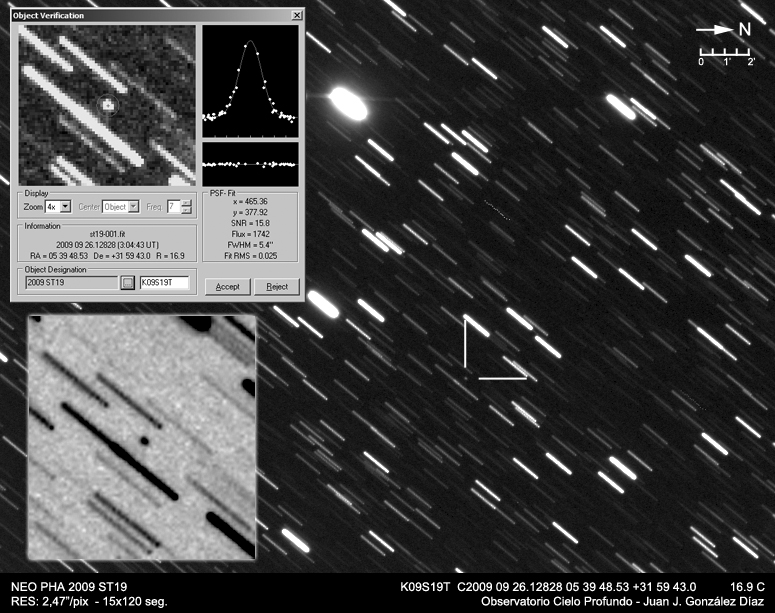Click the K09S19T packed designation field
Image resolution: width=775 pixels, height=613 pixels.
164,283
